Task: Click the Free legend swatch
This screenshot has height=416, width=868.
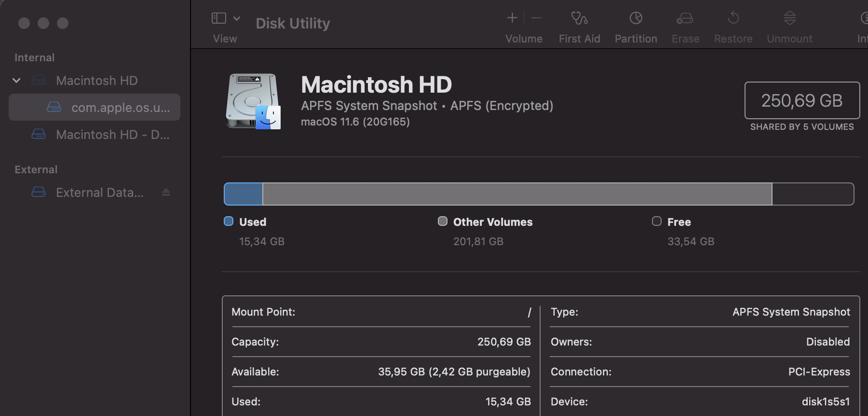Action: coord(657,221)
